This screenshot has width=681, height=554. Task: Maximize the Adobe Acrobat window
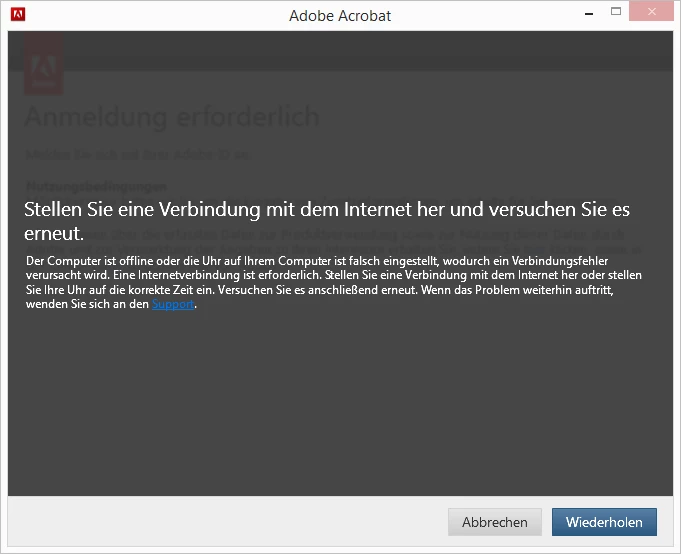coord(616,12)
